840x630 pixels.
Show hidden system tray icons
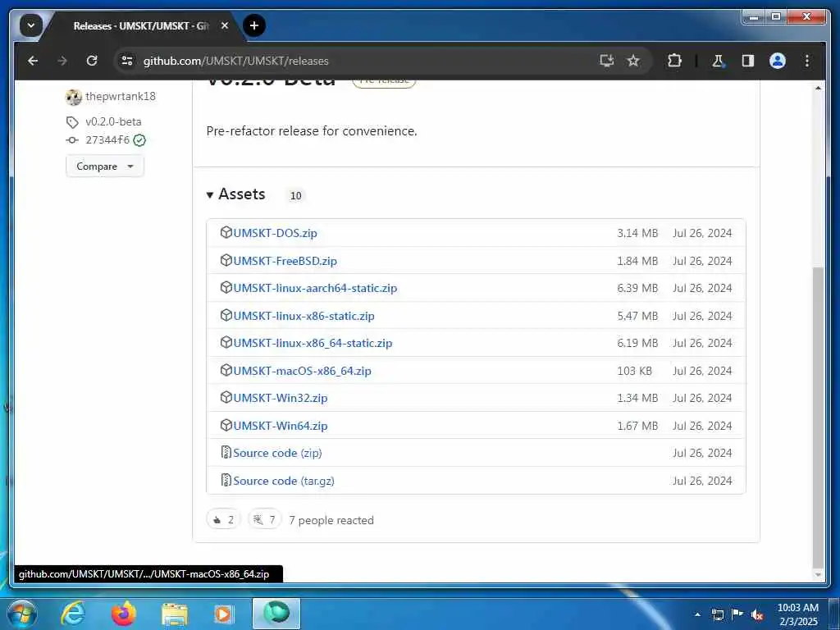697,614
